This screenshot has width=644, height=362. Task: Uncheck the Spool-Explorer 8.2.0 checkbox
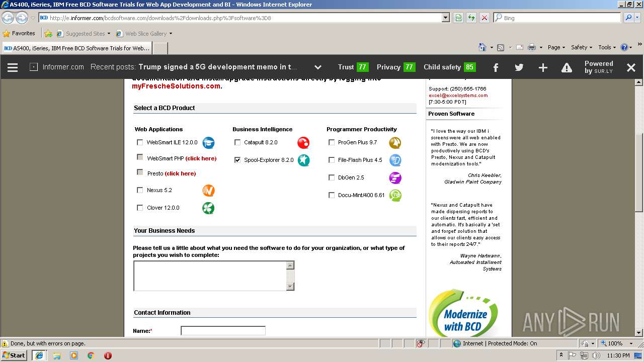(x=237, y=160)
